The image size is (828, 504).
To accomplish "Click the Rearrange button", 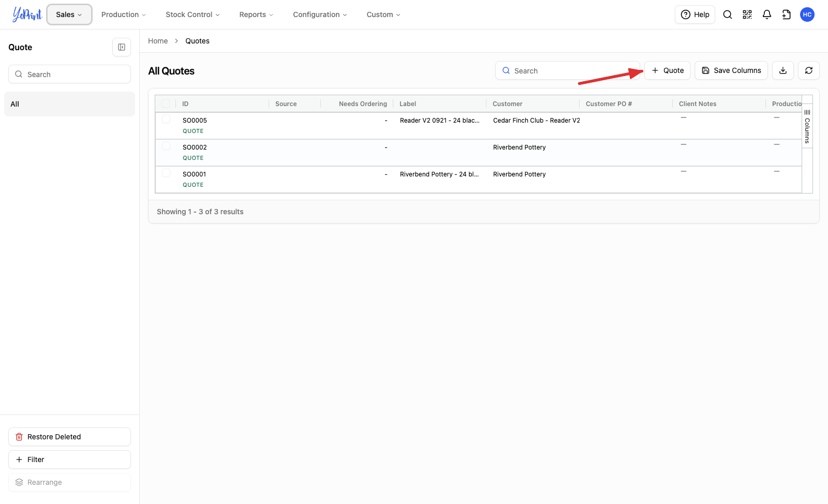I will click(69, 482).
